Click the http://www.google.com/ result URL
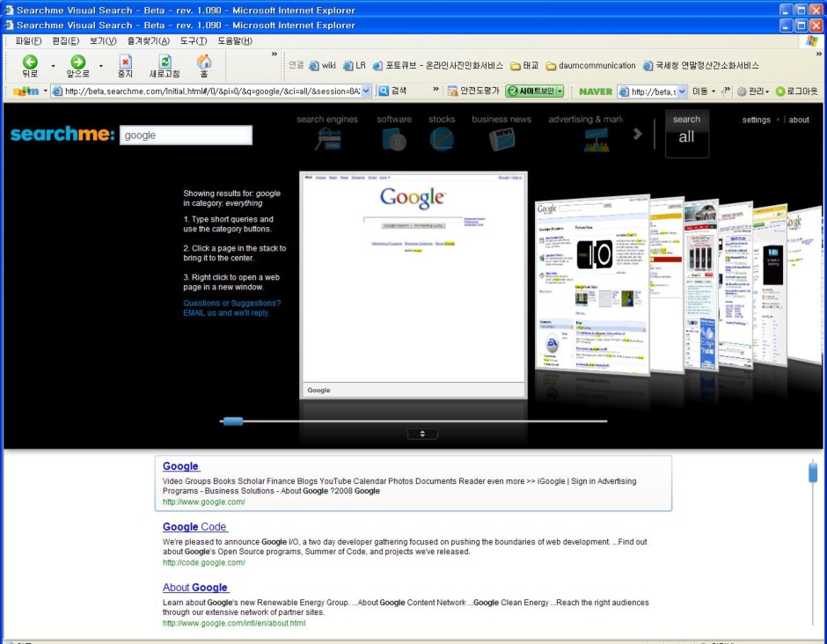 click(x=203, y=501)
